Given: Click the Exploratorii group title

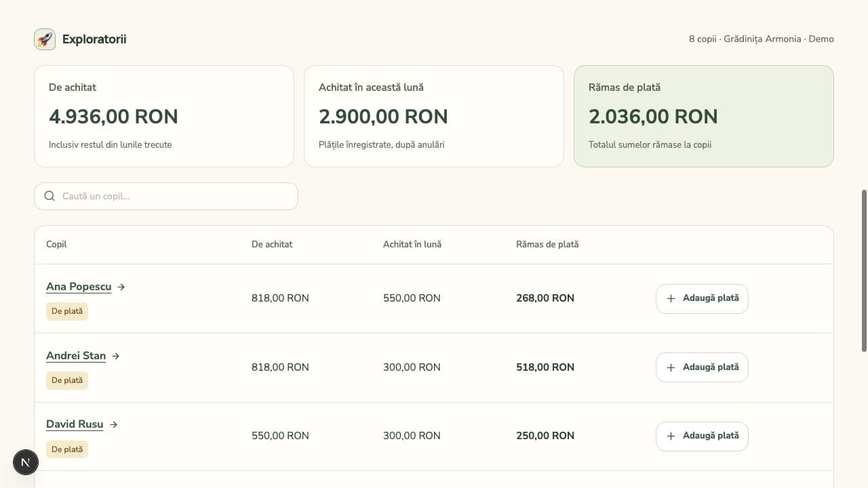Looking at the screenshot, I should (94, 39).
